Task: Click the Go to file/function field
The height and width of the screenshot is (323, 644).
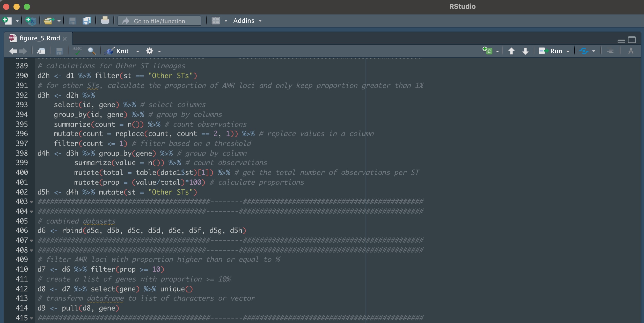Action: 159,21
